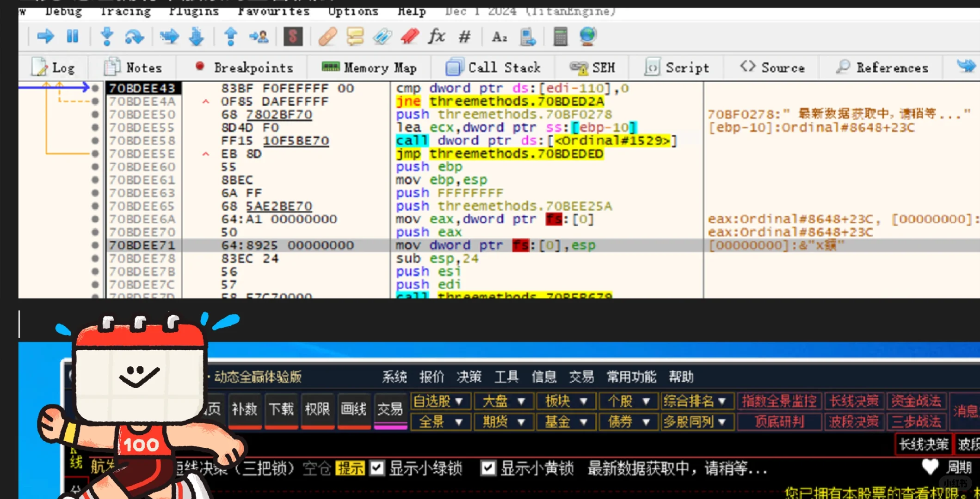Toggle the 显示小黄锁 checkbox
This screenshot has width=980, height=499.
click(487, 469)
